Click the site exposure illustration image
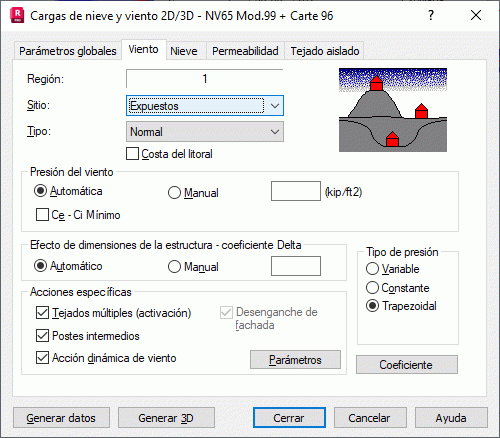This screenshot has height=438, width=500. pos(393,110)
